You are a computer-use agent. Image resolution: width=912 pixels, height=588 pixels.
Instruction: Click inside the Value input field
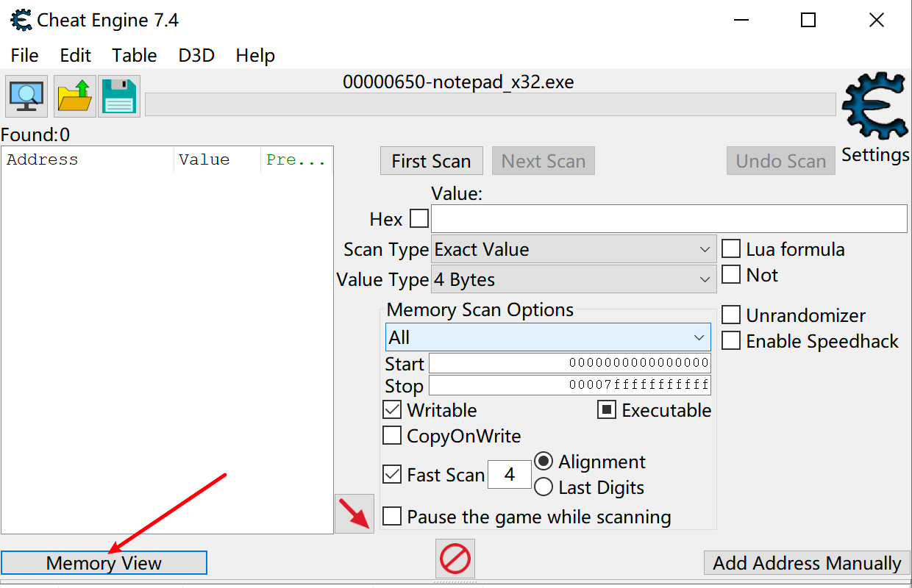coord(668,218)
